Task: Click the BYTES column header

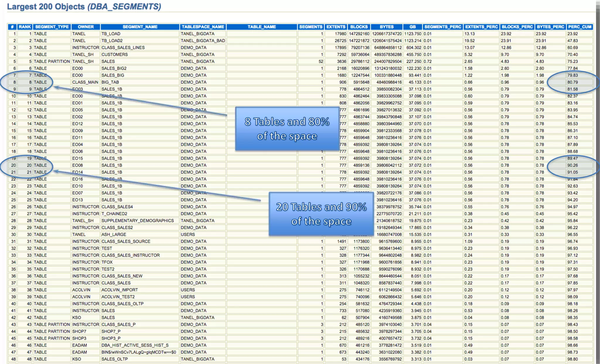Action: coord(386,27)
